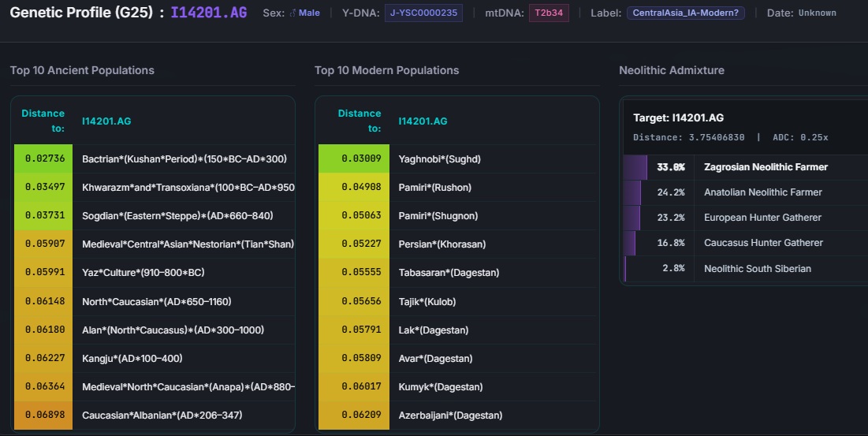Select Persian (Khorasan) modern population
Viewport: 868px width, 436px height.
coord(457,244)
